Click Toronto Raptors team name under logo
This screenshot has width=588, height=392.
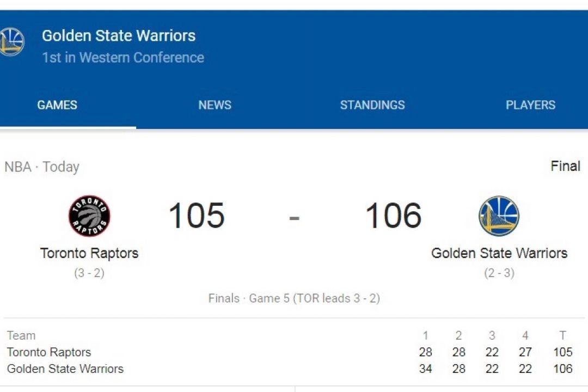point(89,253)
